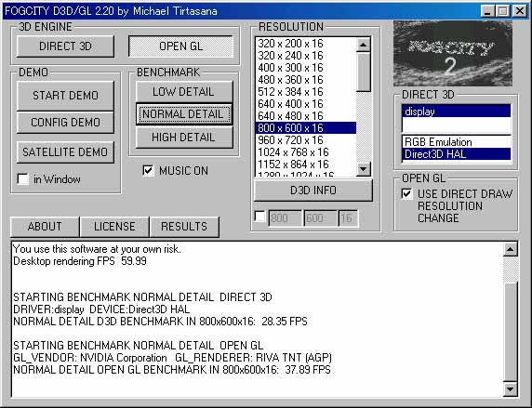Click the log panel scroll down arrow
This screenshot has height=408, width=532.
pos(511,389)
